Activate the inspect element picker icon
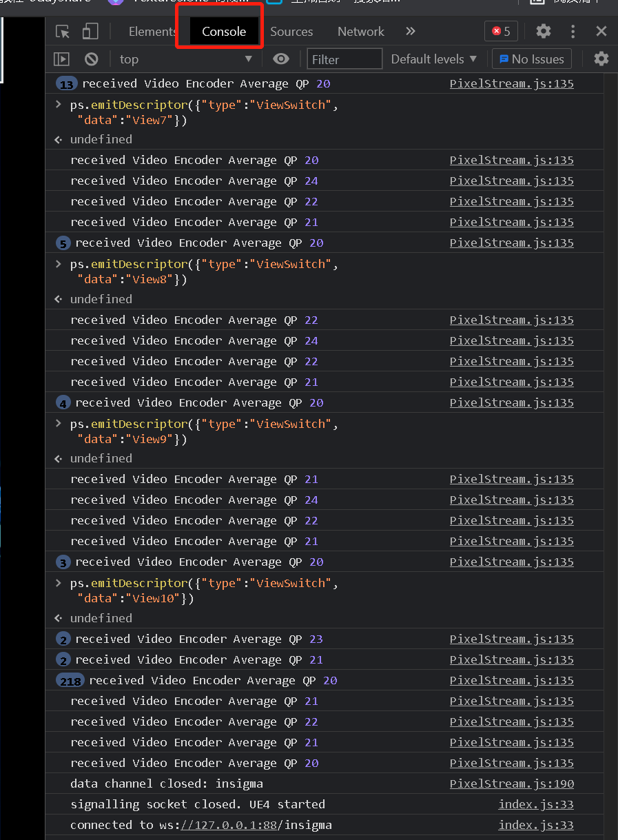 click(x=63, y=32)
